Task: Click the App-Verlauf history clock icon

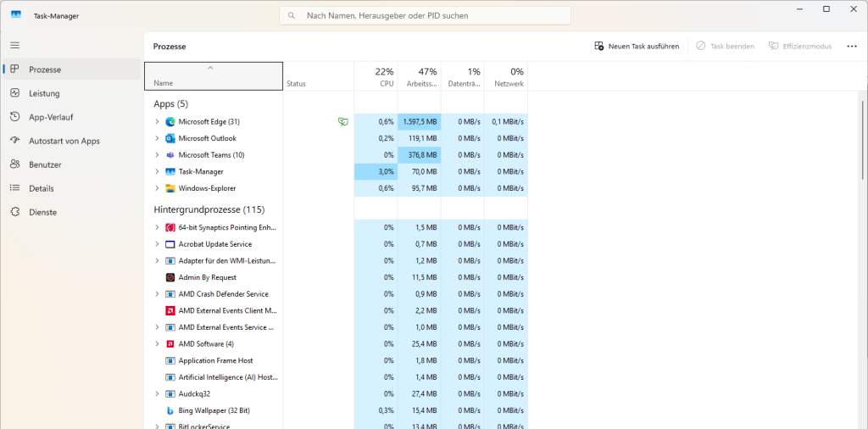Action: (x=15, y=117)
